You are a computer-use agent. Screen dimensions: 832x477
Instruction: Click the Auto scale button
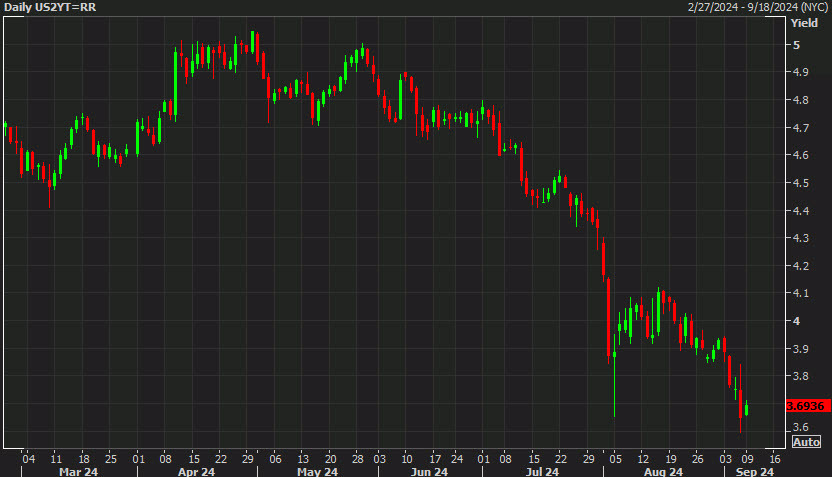[x=806, y=442]
